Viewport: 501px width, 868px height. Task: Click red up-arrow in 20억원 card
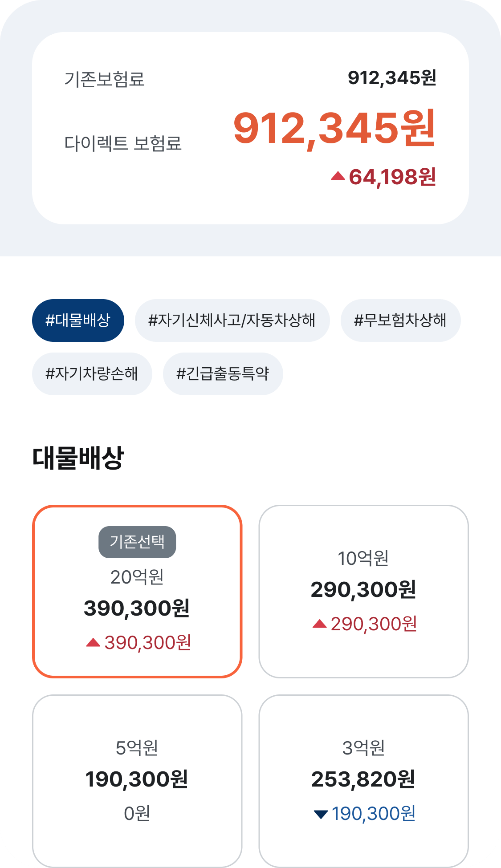pyautogui.click(x=93, y=642)
